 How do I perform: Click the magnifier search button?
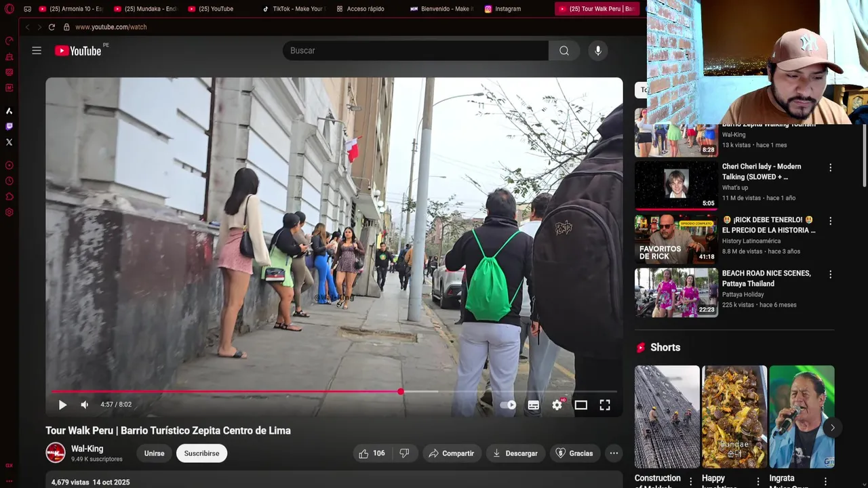[564, 51]
